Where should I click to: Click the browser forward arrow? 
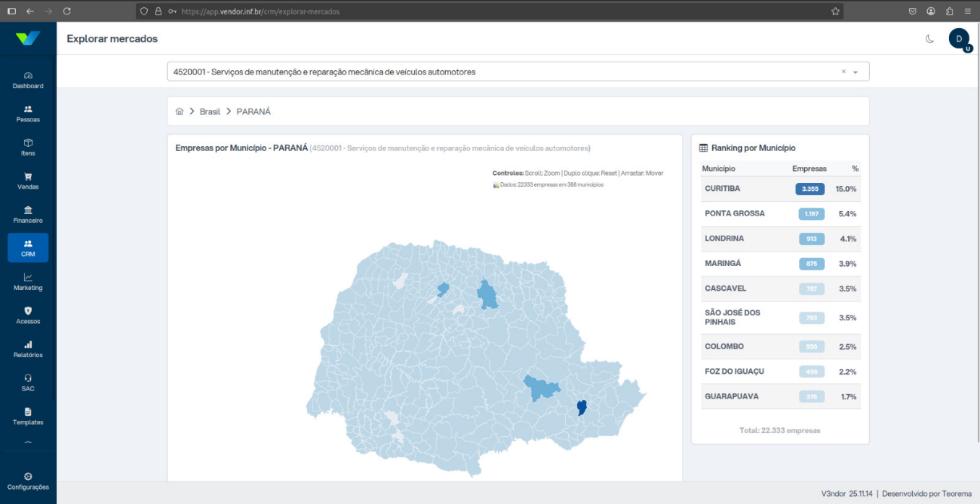(48, 11)
